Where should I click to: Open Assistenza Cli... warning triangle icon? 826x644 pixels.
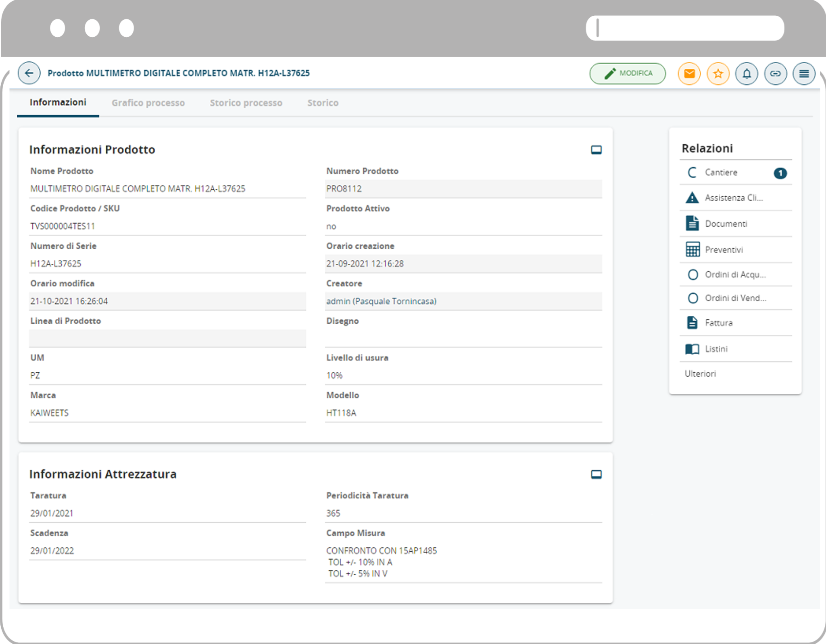coord(692,198)
